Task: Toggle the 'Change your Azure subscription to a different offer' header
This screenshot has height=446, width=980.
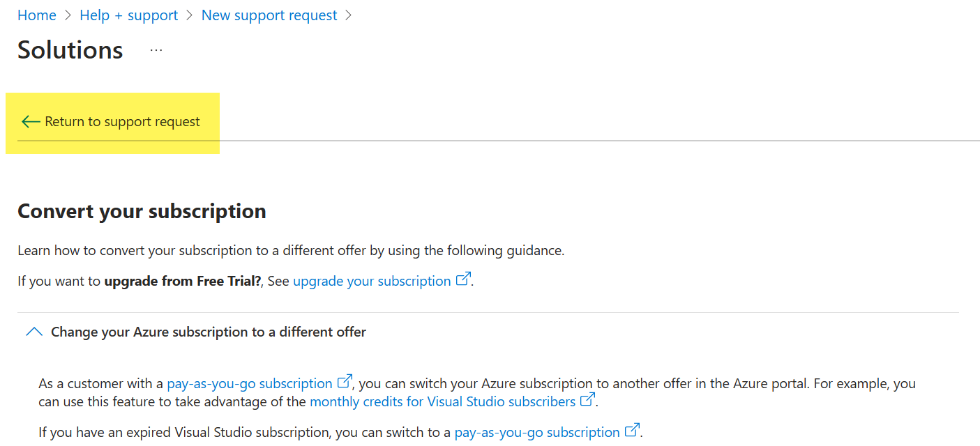Action: (x=209, y=332)
